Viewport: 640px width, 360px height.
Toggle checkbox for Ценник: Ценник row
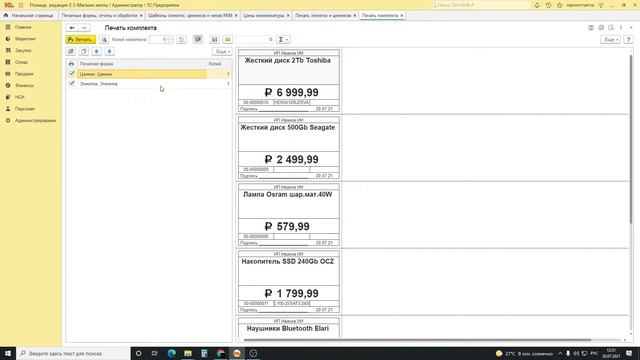click(x=72, y=74)
